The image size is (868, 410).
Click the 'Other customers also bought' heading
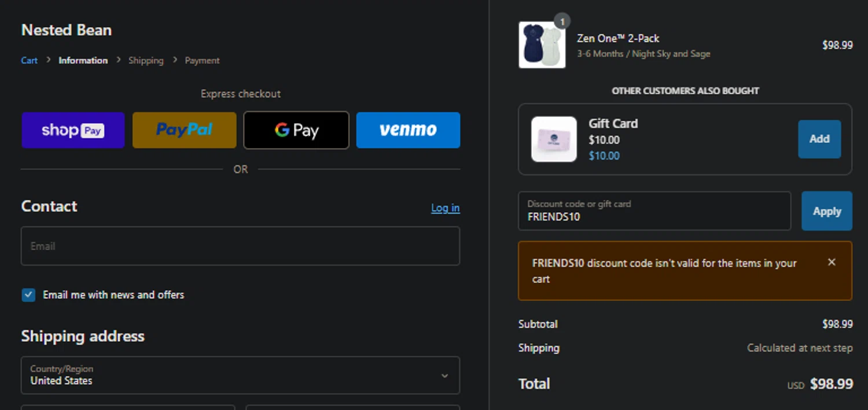click(685, 91)
